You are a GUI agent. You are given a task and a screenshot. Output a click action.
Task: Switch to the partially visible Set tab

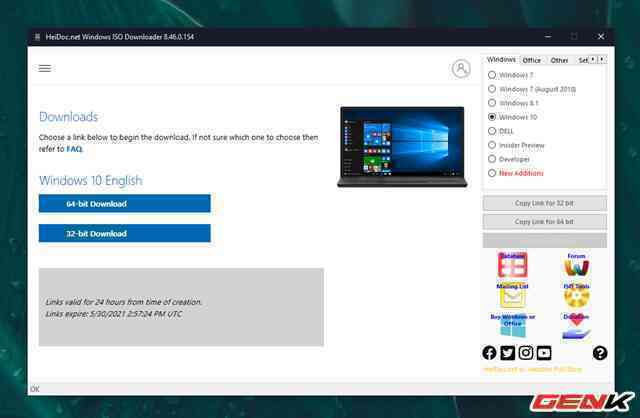tap(583, 60)
